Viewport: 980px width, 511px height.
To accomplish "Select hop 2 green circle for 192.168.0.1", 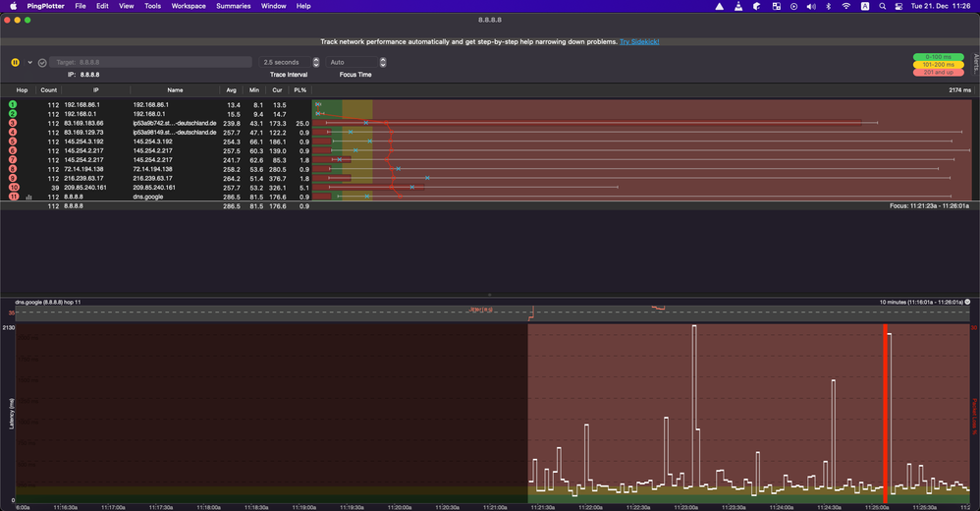I will click(x=13, y=114).
